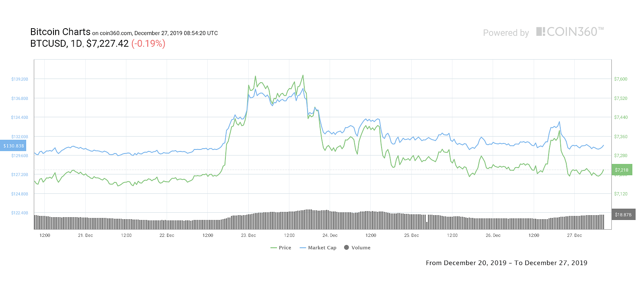The width and height of the screenshot is (644, 282).
Task: Click the $136.80B market cap axis label
Action: pos(20,98)
